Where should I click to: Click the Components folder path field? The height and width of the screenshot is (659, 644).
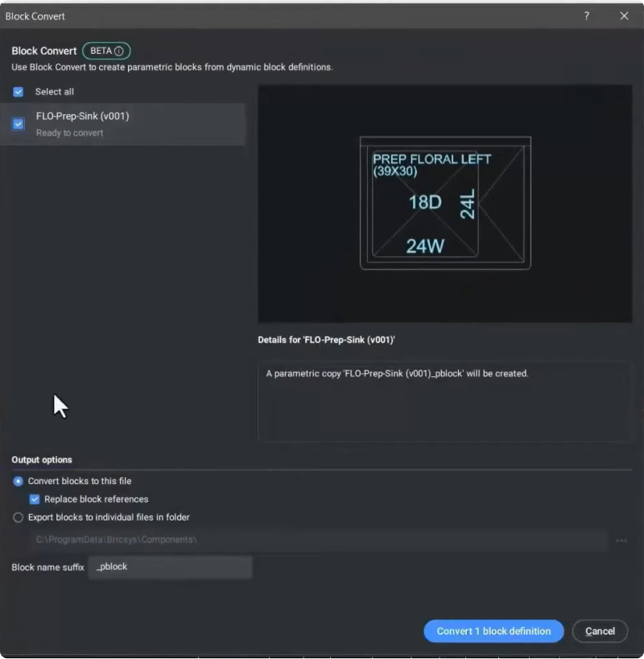point(322,539)
